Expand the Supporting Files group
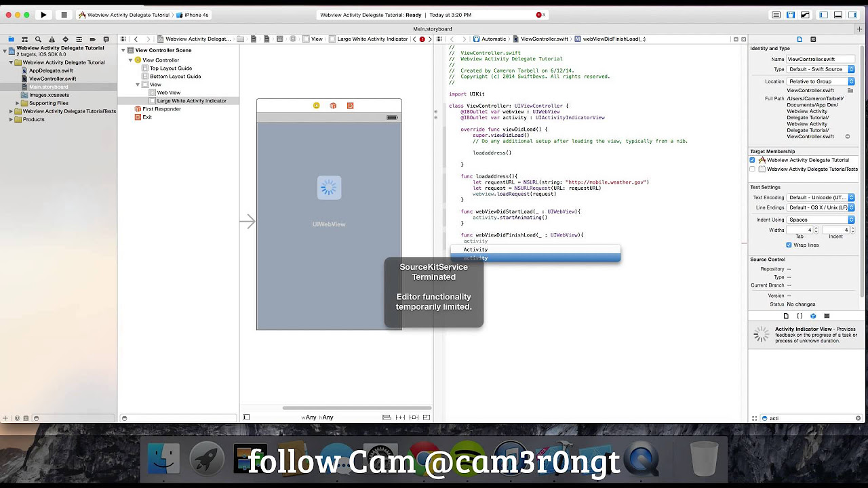The height and width of the screenshot is (488, 868). 18,103
